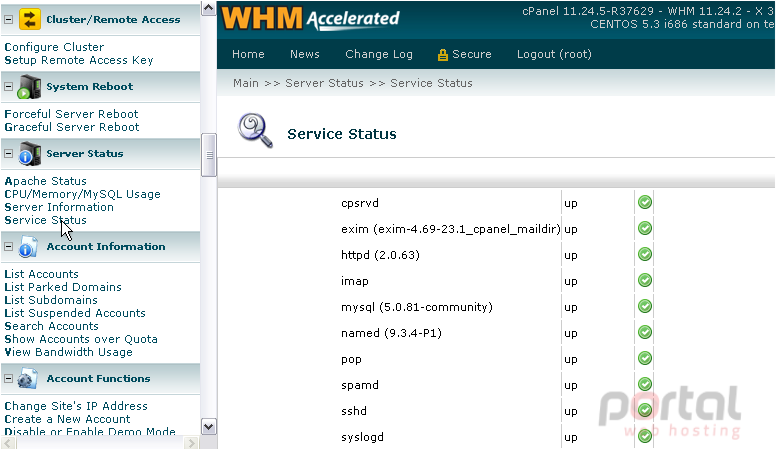Click the sshd service name
776x450 pixels.
coord(354,411)
